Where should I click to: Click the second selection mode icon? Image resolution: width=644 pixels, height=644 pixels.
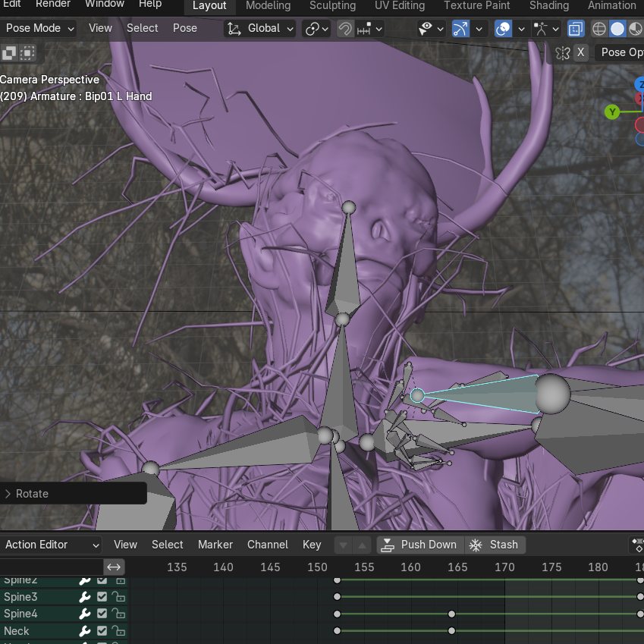click(x=27, y=53)
